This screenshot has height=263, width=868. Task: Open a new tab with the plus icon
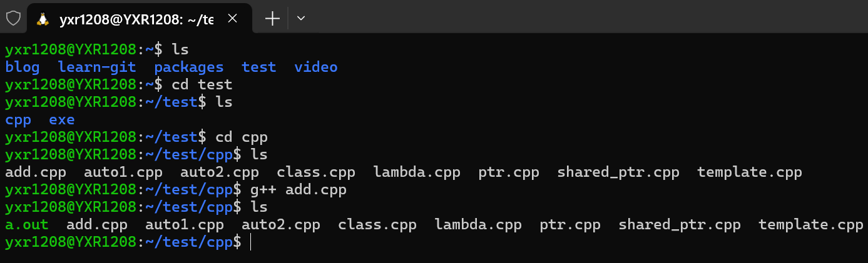(x=272, y=19)
